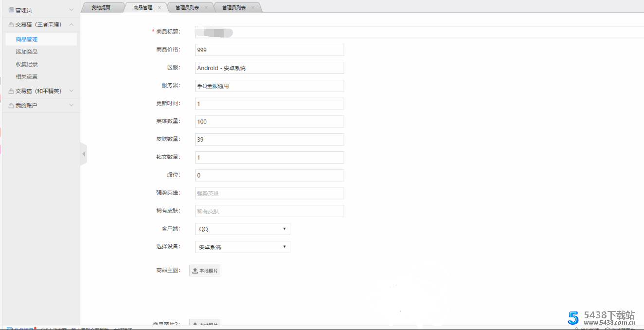
Task: Open the 客户端 dropdown showing QQ
Action: [x=242, y=229]
